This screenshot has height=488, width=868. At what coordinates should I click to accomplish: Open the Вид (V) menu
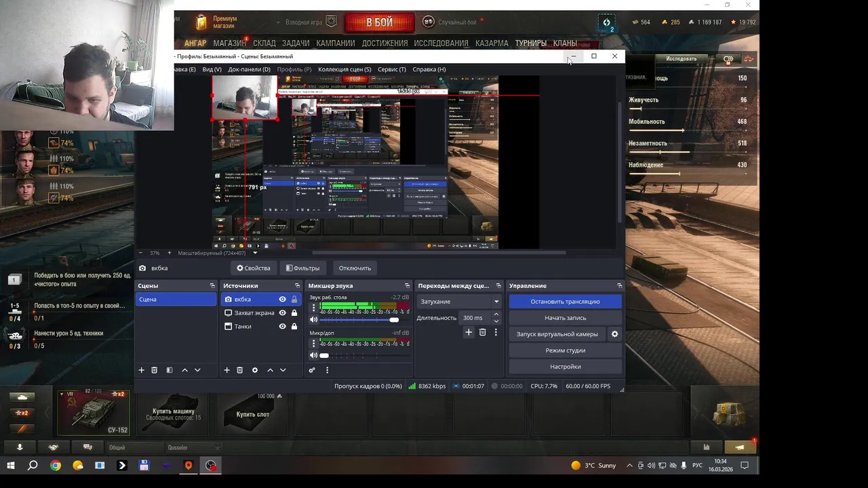point(212,69)
